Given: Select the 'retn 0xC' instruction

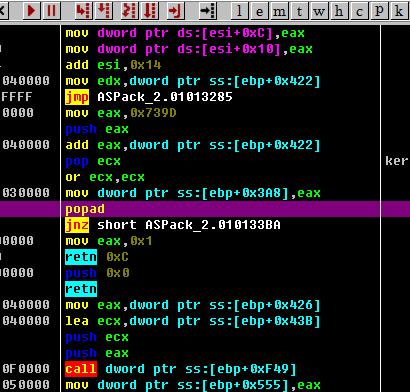Looking at the screenshot, I should click(97, 257).
